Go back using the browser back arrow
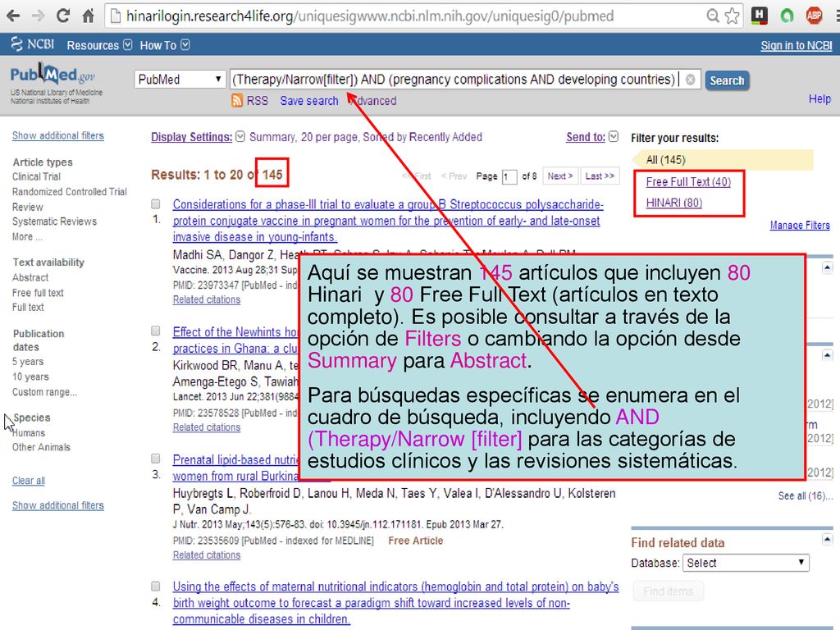 [x=13, y=16]
